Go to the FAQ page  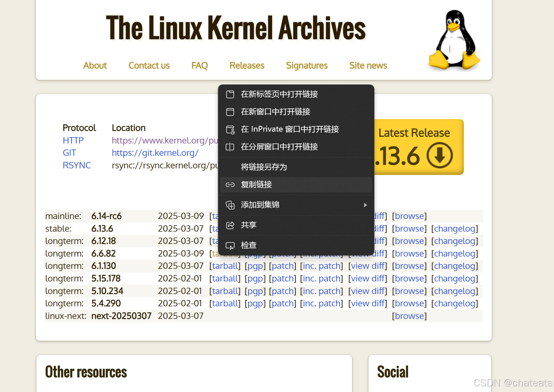[x=200, y=65]
